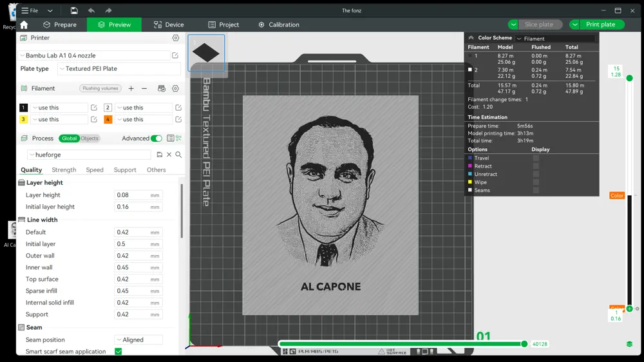
Task: Open the File menu
Action: (x=30, y=11)
